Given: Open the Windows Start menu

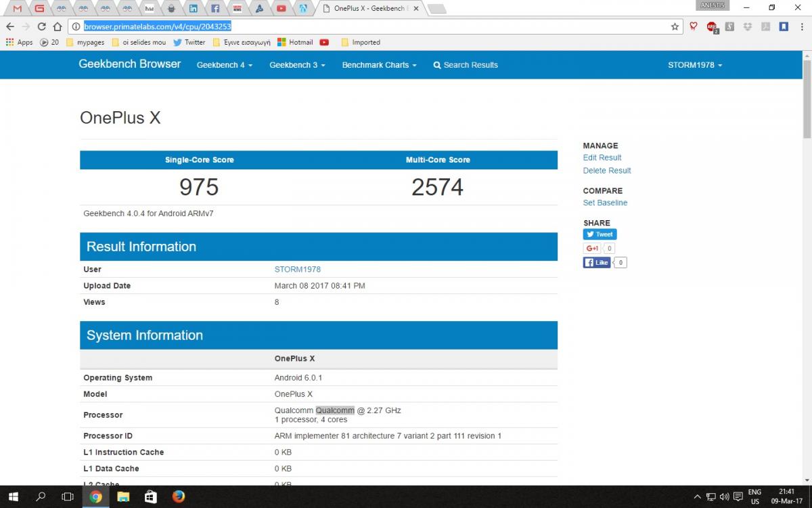Looking at the screenshot, I should [x=13, y=496].
